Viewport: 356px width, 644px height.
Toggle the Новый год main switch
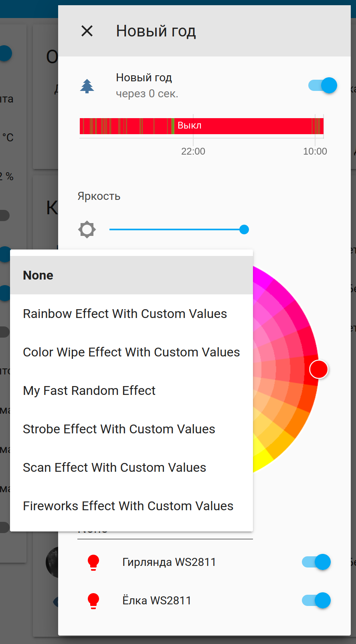323,85
